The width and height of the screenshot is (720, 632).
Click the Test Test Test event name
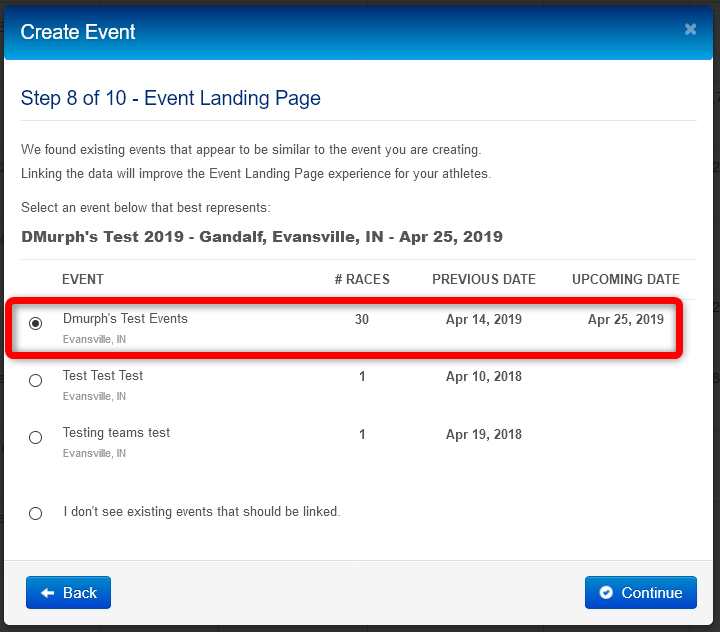(x=103, y=376)
